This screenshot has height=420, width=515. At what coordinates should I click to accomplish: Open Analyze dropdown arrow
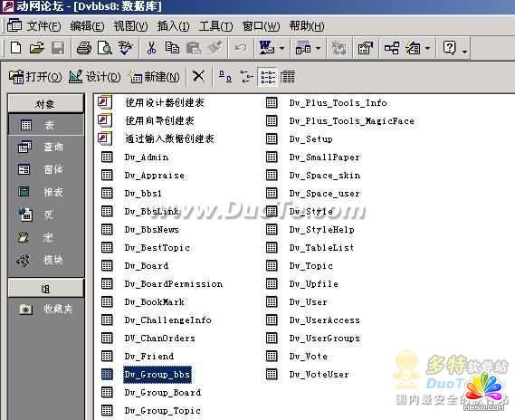click(318, 48)
